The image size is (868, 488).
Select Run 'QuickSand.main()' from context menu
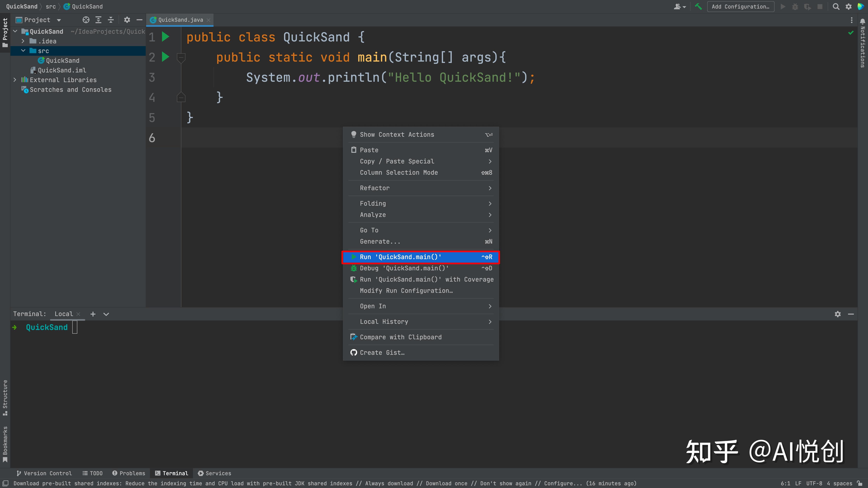click(400, 257)
